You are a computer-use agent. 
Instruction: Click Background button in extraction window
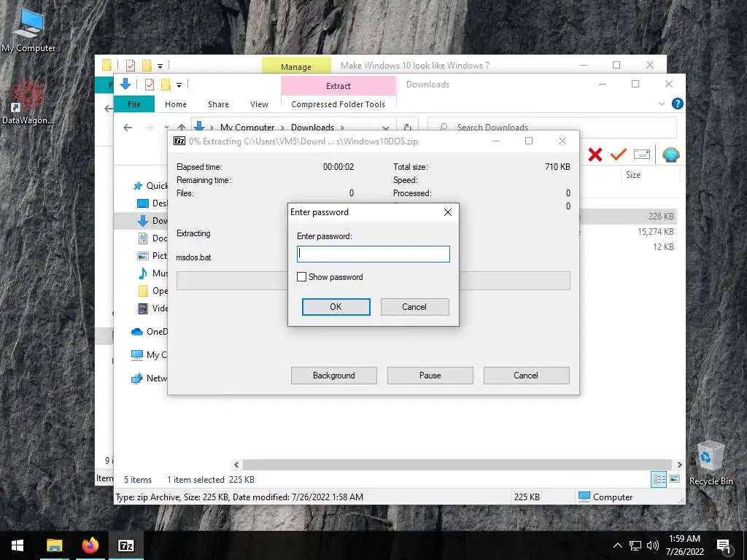[334, 376]
